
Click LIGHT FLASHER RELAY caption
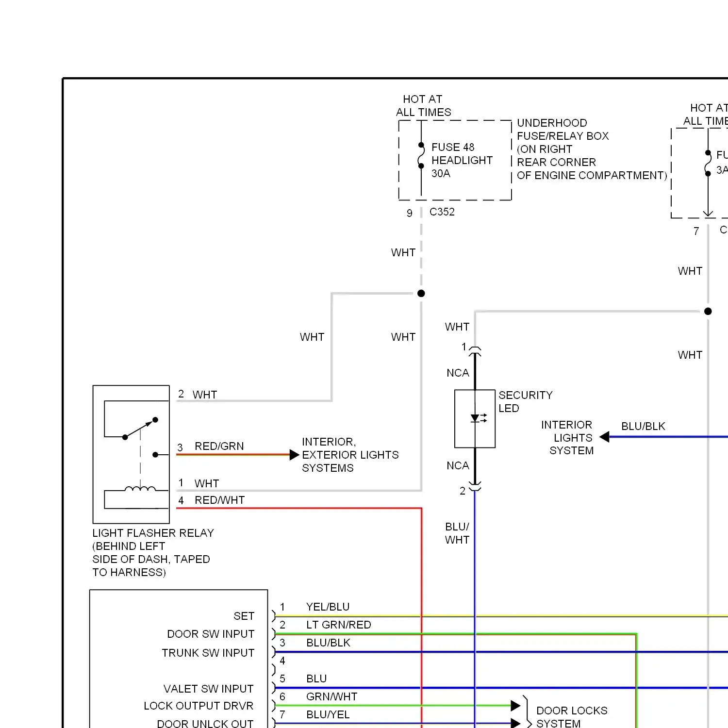[x=153, y=533]
